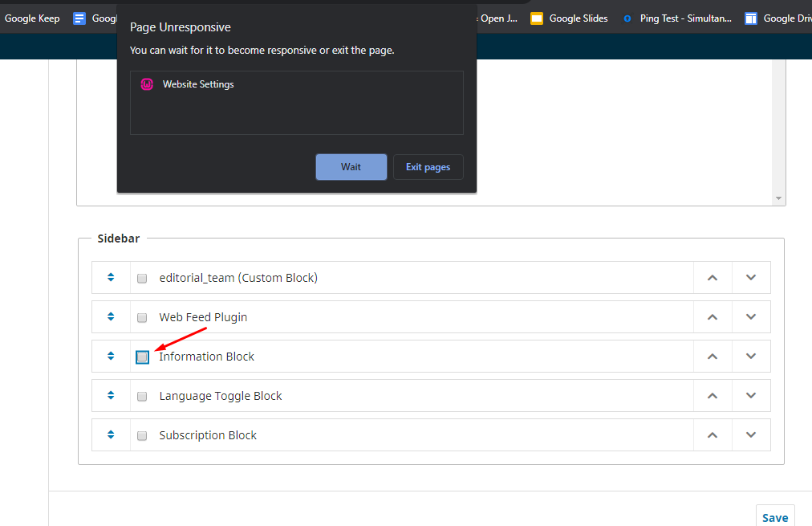
Task: Enable the Subscription Block checkbox
Action: point(142,436)
